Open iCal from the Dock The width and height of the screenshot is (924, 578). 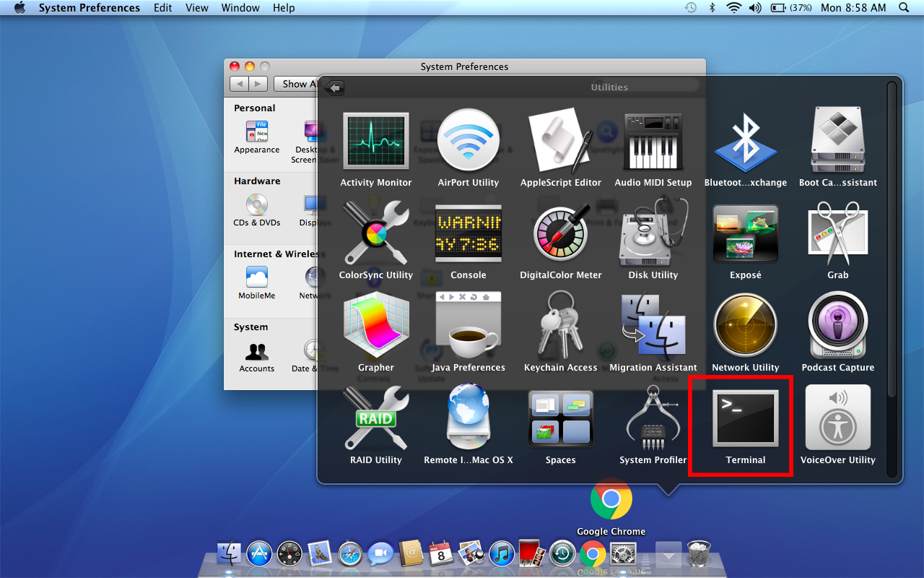tap(440, 554)
